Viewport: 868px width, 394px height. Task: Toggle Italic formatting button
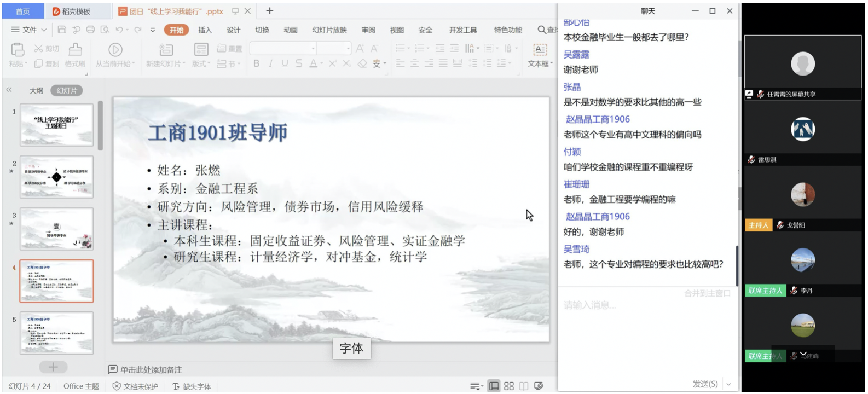click(270, 63)
